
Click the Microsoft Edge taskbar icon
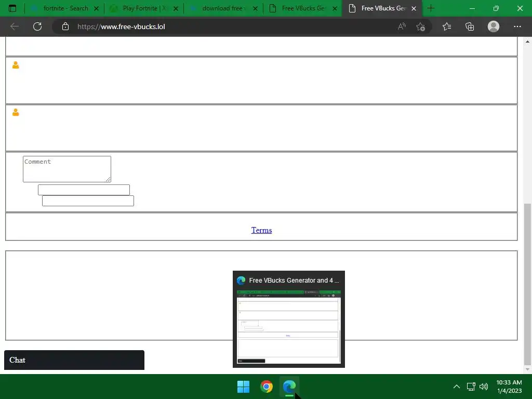289,387
